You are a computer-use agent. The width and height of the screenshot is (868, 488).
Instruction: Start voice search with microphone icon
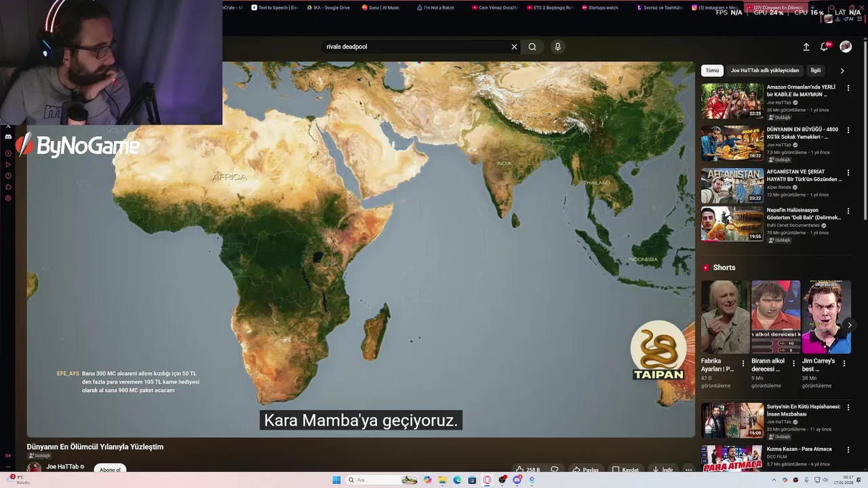coord(557,47)
